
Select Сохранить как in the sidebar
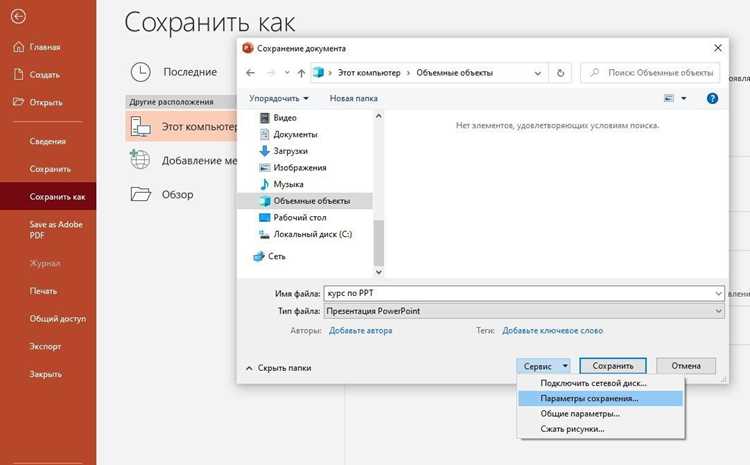(48, 197)
